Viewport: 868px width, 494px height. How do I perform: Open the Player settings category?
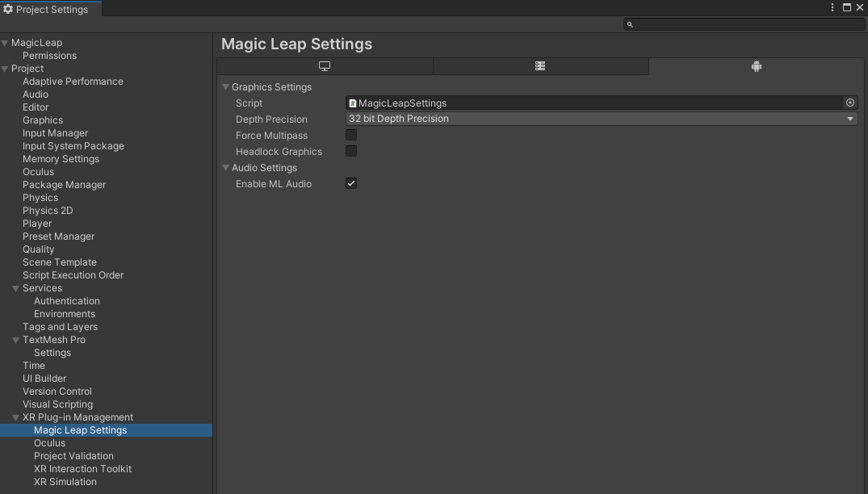37,224
